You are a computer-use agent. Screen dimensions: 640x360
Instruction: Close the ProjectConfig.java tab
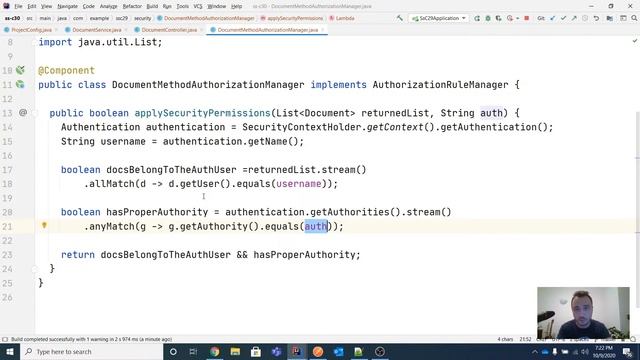56,30
